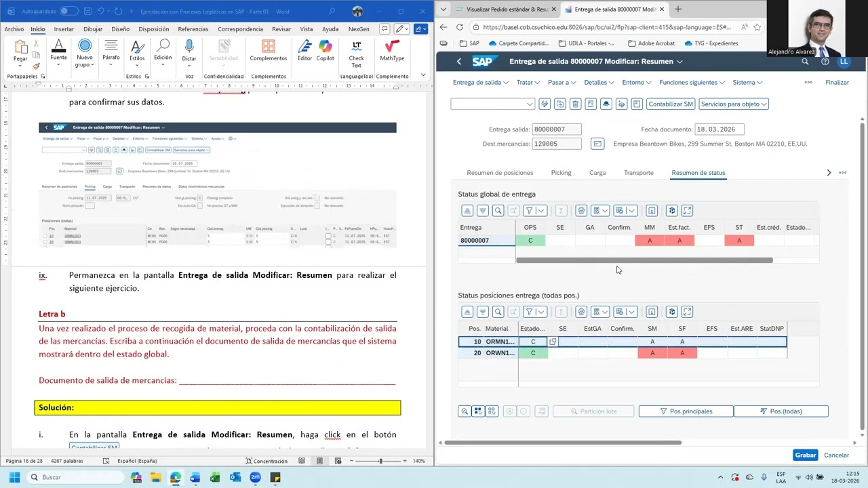This screenshot has width=868, height=488.
Task: Refresh the browser page with reload icon
Action: [x=460, y=27]
